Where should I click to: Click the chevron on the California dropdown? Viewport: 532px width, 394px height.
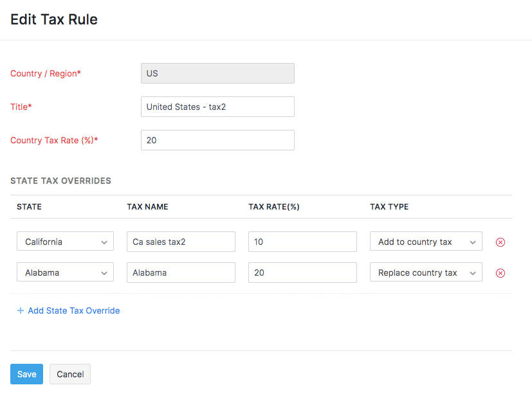pyautogui.click(x=104, y=242)
